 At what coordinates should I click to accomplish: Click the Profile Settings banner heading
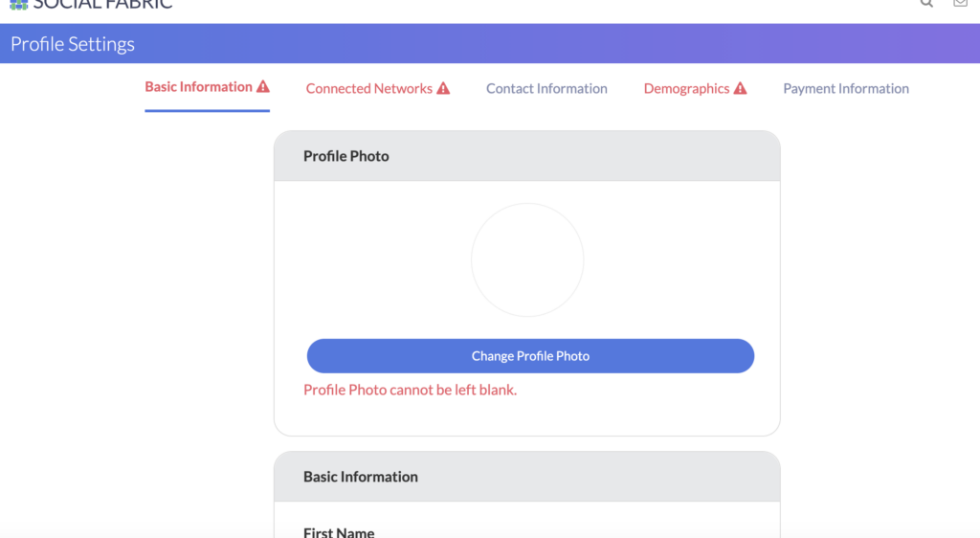tap(73, 44)
